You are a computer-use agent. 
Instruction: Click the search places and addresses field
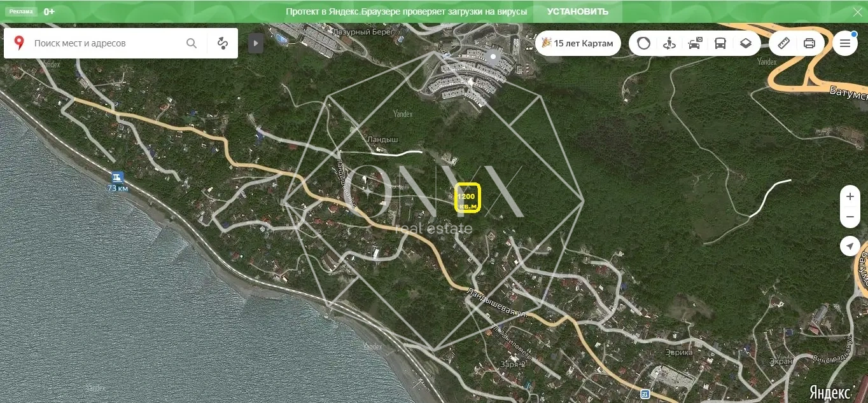coord(105,43)
